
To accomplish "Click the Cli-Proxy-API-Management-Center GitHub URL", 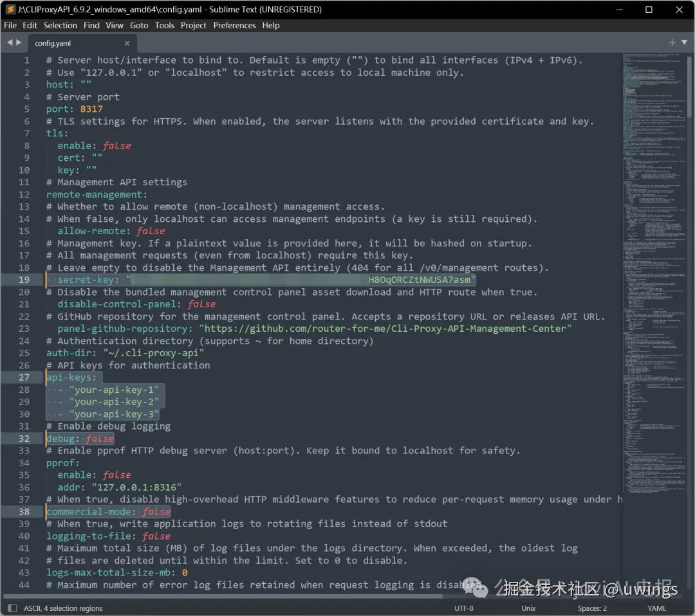I will [385, 329].
